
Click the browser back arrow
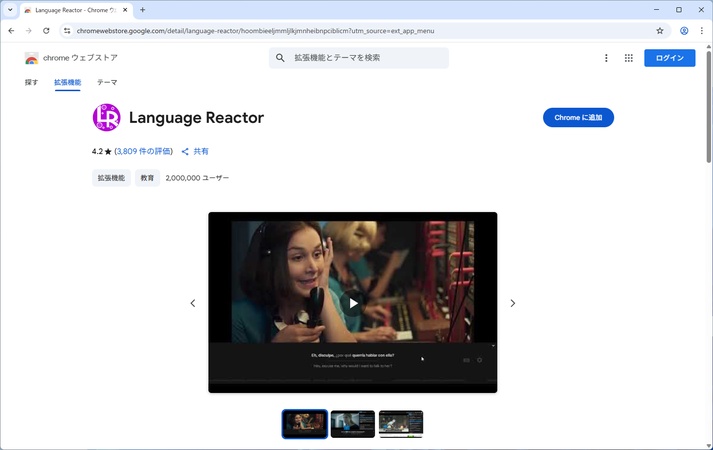pyautogui.click(x=11, y=31)
